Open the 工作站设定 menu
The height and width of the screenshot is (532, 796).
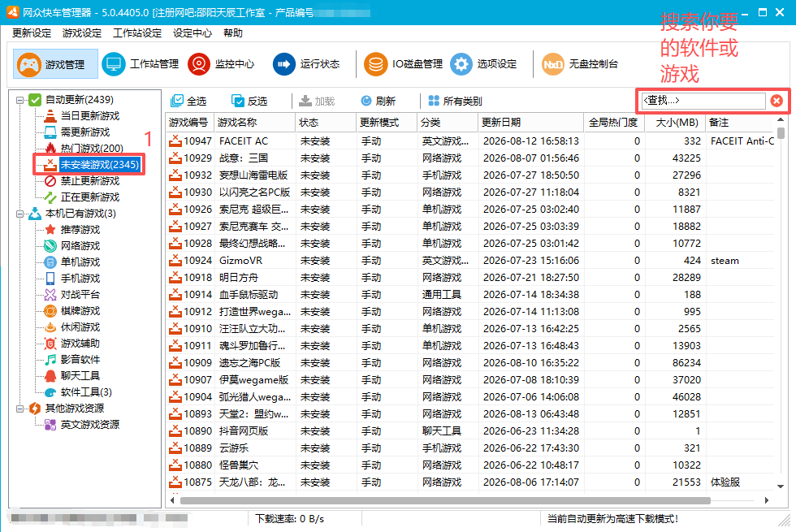137,33
